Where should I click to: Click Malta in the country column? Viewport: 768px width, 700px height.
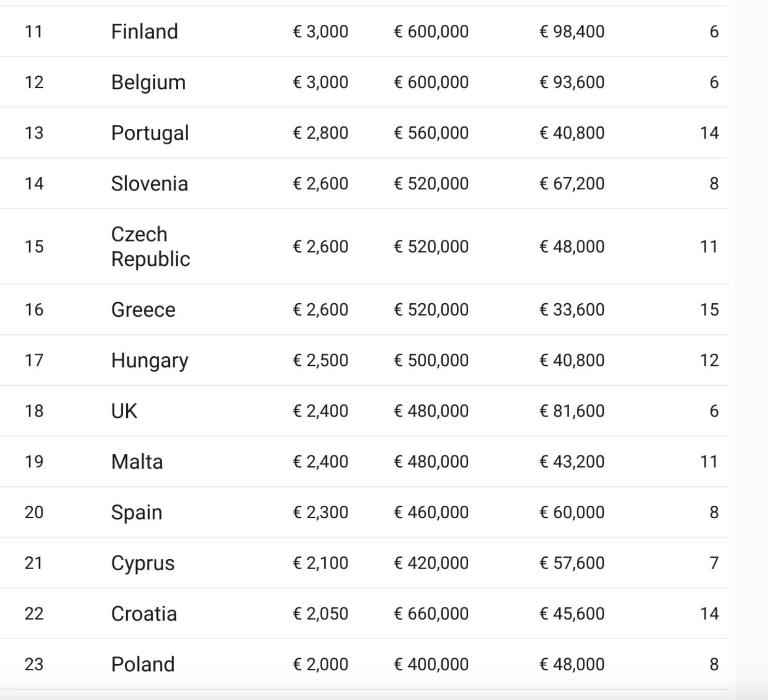click(137, 462)
